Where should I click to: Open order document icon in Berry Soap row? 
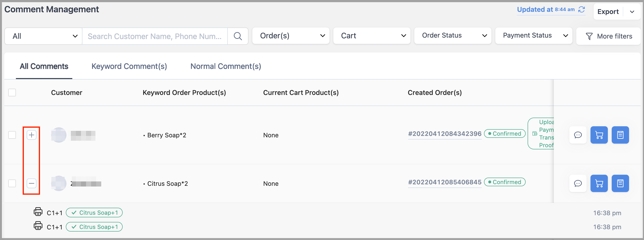[620, 135]
